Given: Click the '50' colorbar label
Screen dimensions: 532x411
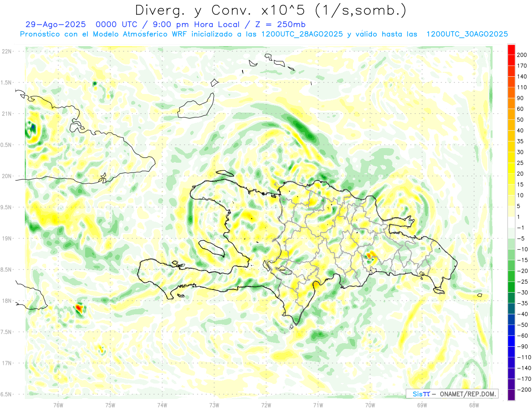Looking at the screenshot, I should (520, 120).
